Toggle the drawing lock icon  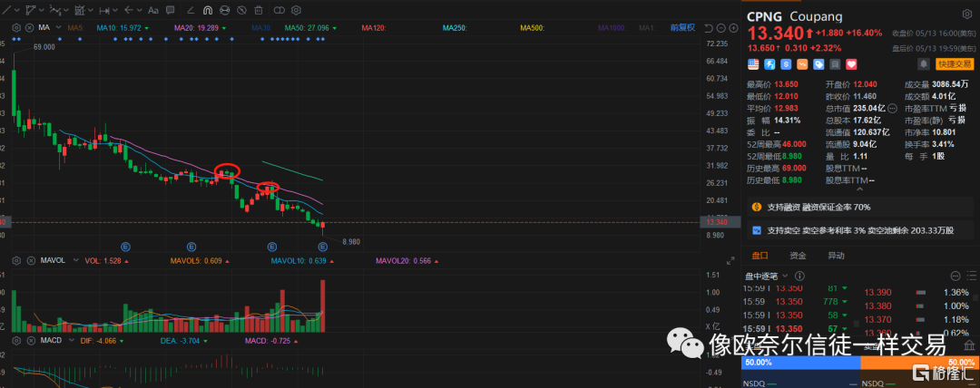pyautogui.click(x=225, y=10)
